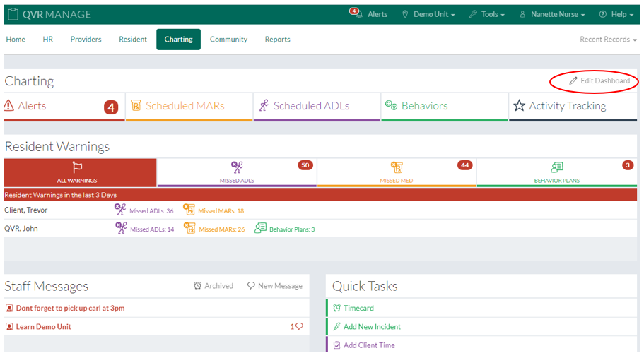Expand the Demo Unit dropdown
644x358 pixels.
[x=428, y=14]
